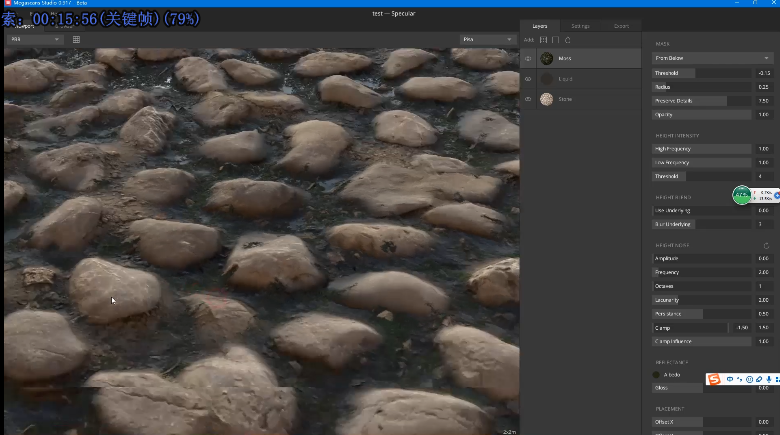The width and height of the screenshot is (780, 435).
Task: Edit the Radius value 0.25
Action: 764,87
